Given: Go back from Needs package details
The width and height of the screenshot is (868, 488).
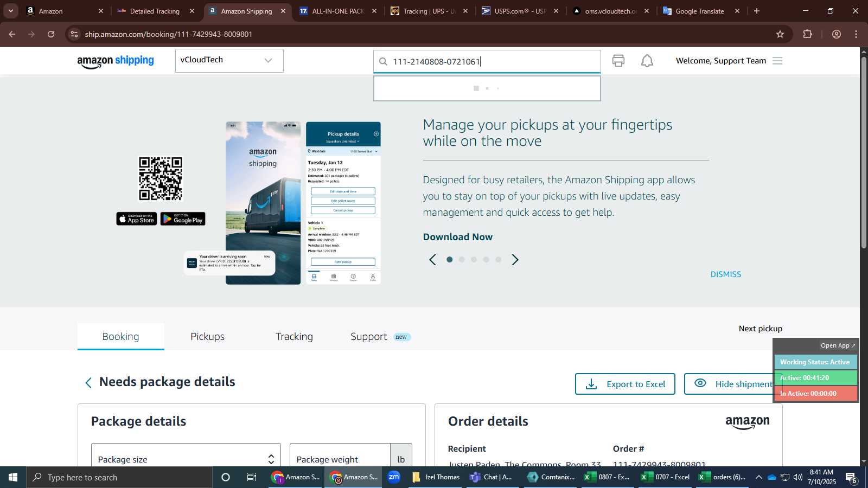Looking at the screenshot, I should pos(88,383).
